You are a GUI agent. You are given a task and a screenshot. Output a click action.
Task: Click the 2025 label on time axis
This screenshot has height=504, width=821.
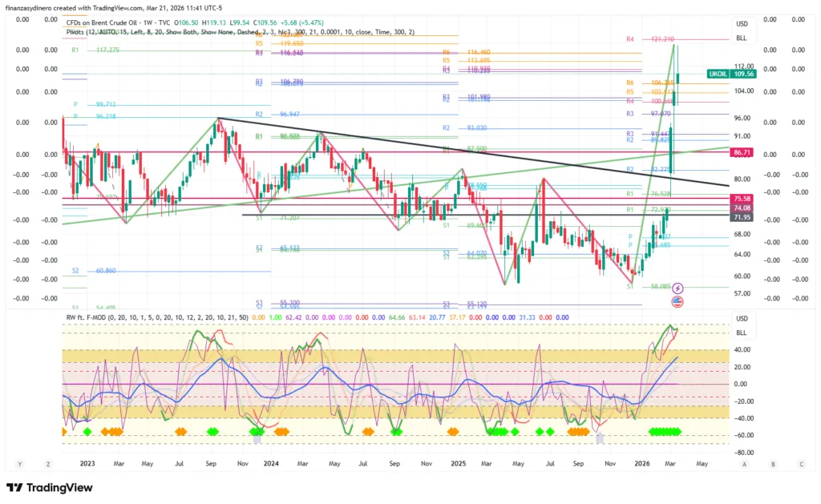coord(458,463)
